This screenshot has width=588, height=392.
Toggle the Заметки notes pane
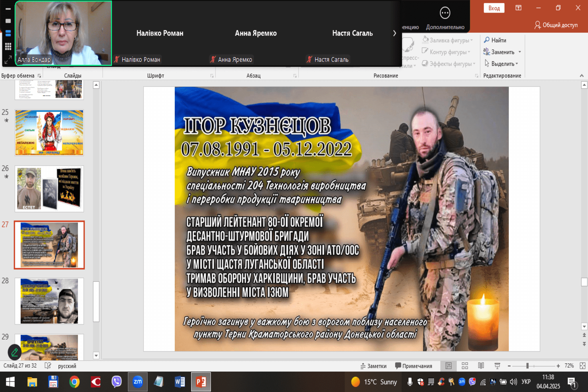pyautogui.click(x=374, y=366)
